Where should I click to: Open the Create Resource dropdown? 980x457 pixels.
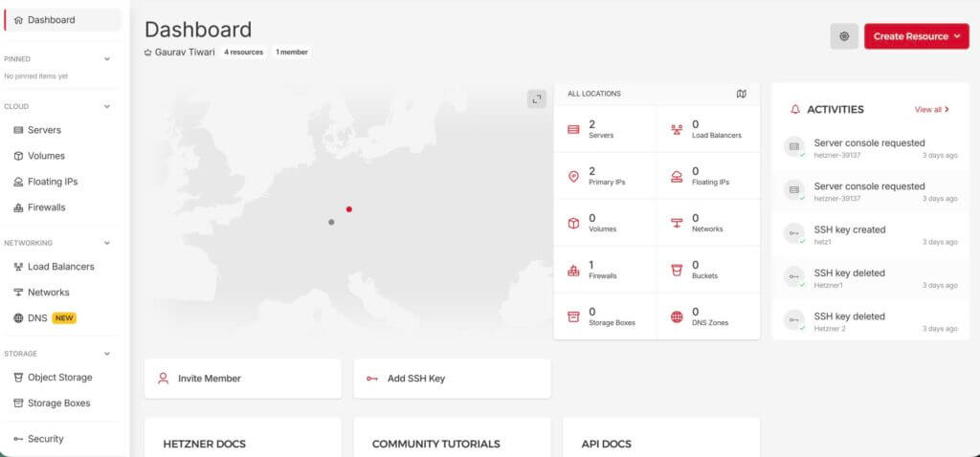[916, 36]
